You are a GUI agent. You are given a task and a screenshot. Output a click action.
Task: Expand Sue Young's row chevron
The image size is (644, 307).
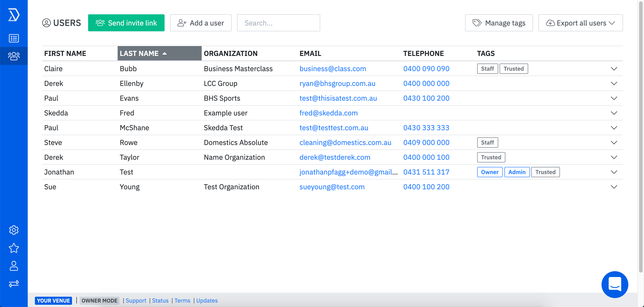click(x=614, y=187)
